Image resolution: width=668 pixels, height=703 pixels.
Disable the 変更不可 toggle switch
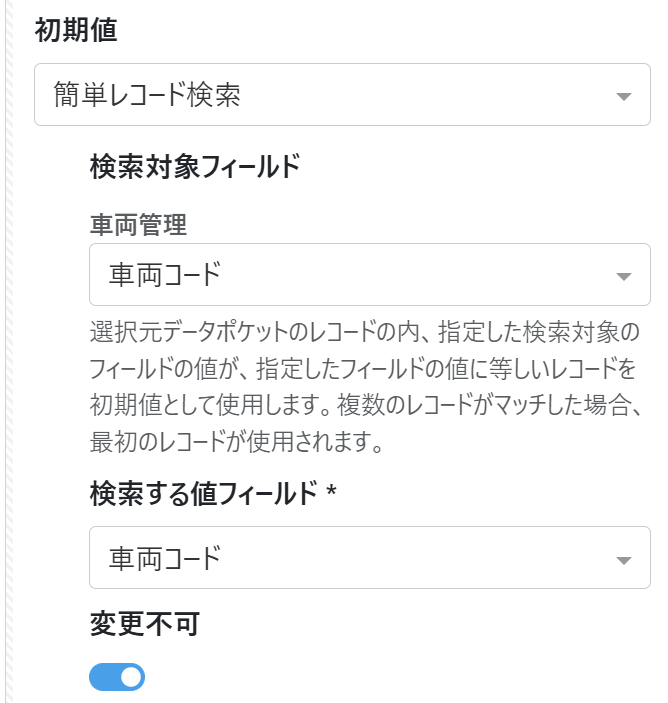point(117,678)
